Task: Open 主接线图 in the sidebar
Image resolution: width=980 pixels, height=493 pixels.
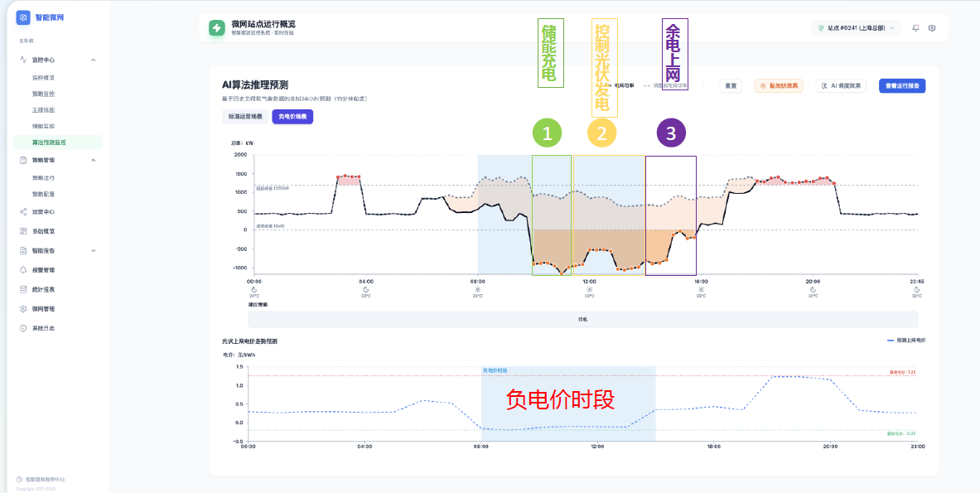Action: point(44,110)
